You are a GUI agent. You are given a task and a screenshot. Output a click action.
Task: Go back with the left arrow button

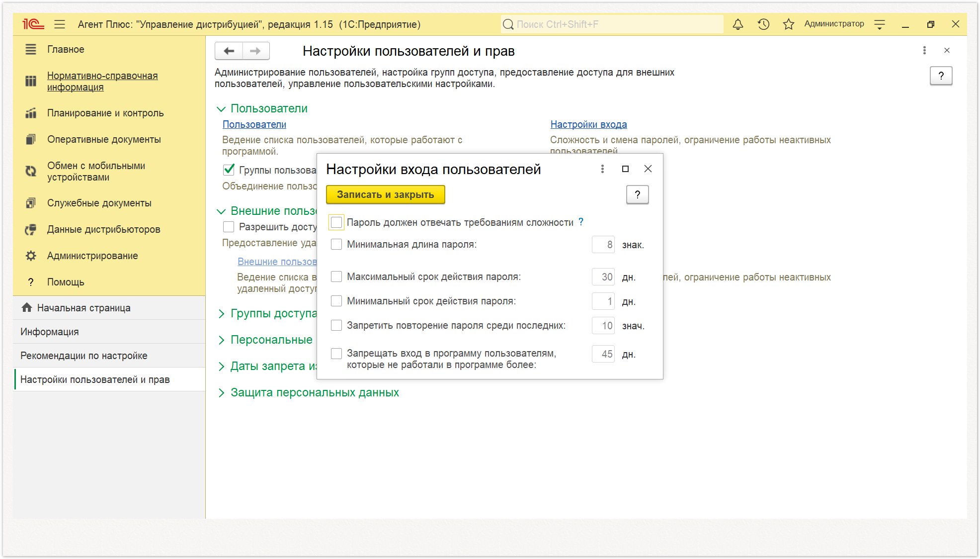coord(229,51)
